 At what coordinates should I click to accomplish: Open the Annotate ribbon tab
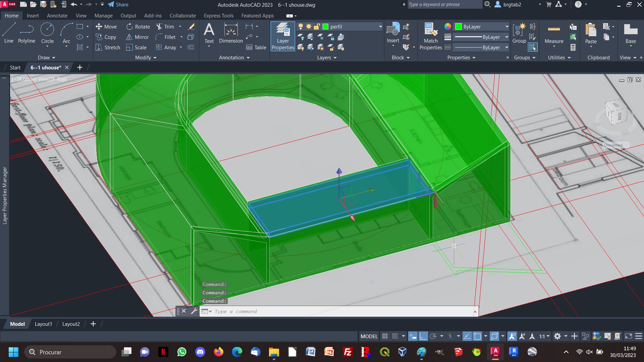point(57,15)
